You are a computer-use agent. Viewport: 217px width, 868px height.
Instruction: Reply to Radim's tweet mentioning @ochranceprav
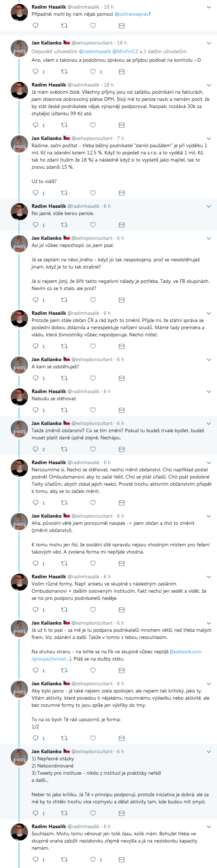[x=36, y=25]
